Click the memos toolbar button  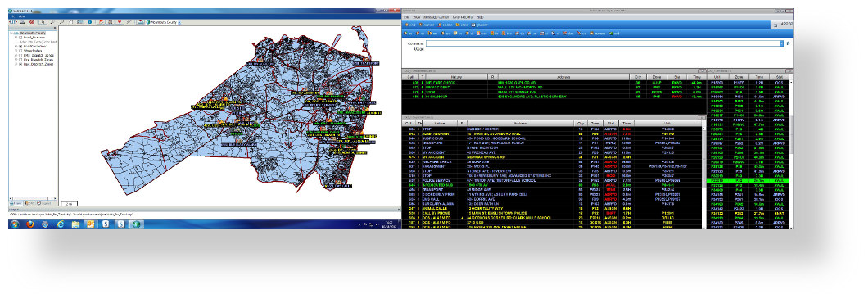point(598,34)
